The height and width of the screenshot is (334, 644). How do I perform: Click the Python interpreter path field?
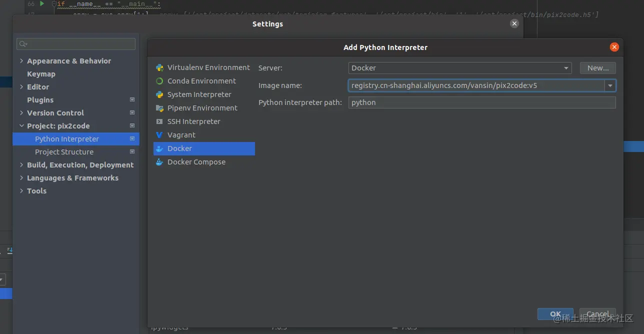482,102
